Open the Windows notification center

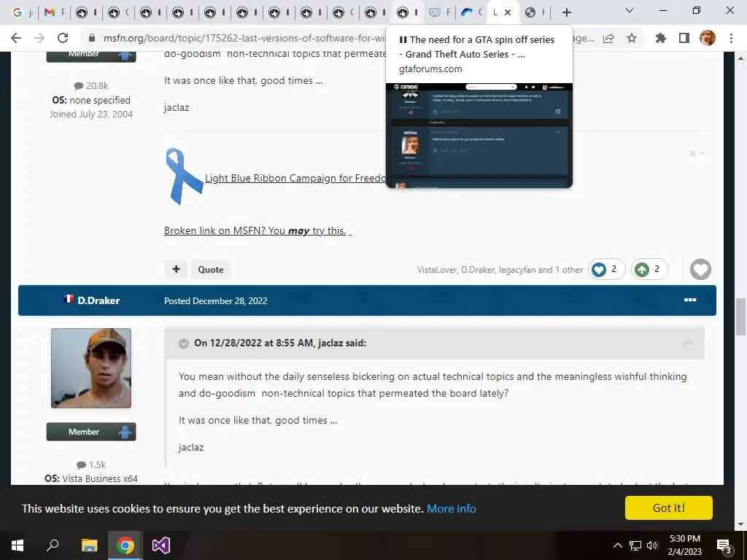coord(724,545)
